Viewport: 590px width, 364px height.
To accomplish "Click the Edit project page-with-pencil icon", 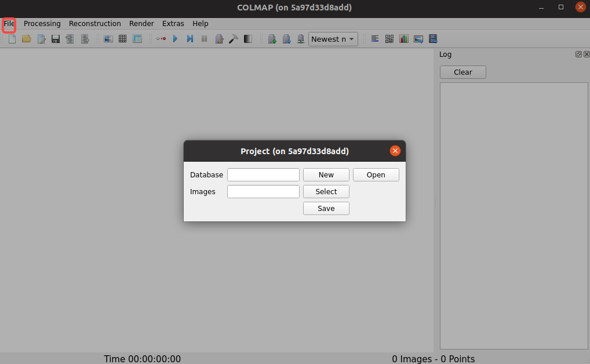I will click(x=41, y=39).
